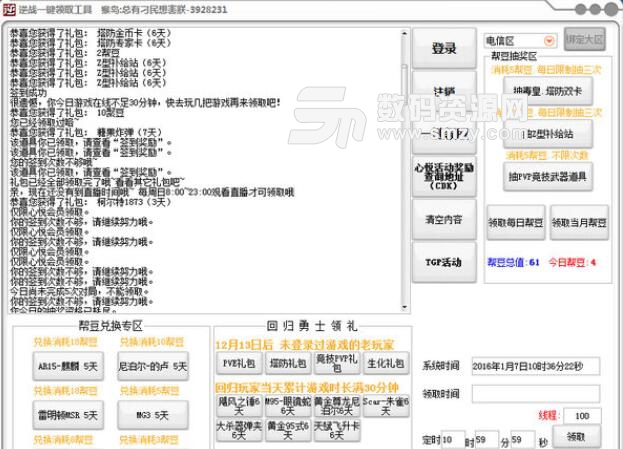Exchange 雷明顿MSR 5天 item

68,415
